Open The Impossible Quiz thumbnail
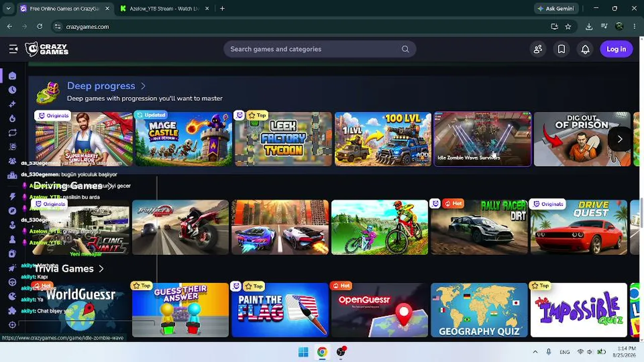The width and height of the screenshot is (644, 362). [579, 310]
